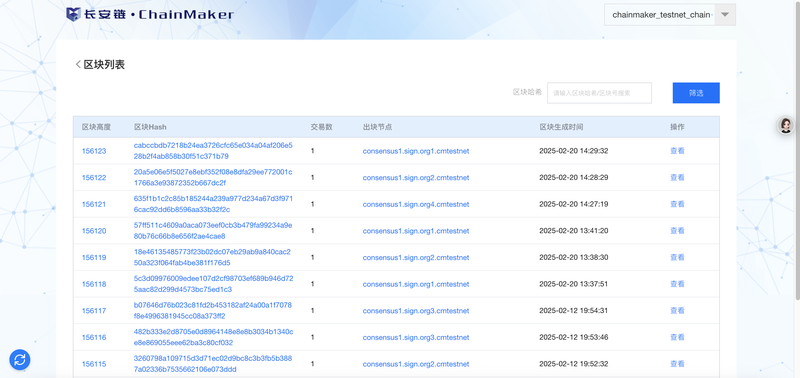The width and height of the screenshot is (800, 378).
Task: Click timestamp 2025-02-12 19:52:32
Action: (x=574, y=364)
